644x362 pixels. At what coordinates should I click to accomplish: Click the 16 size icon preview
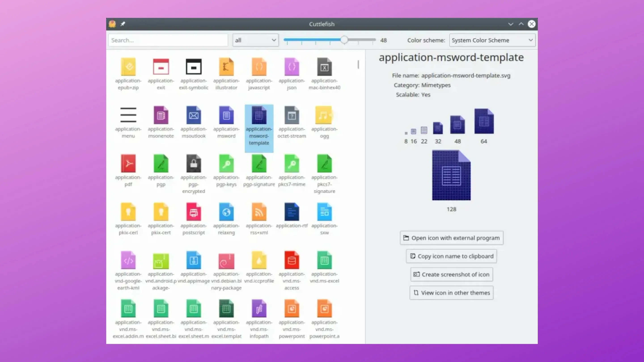[413, 131]
